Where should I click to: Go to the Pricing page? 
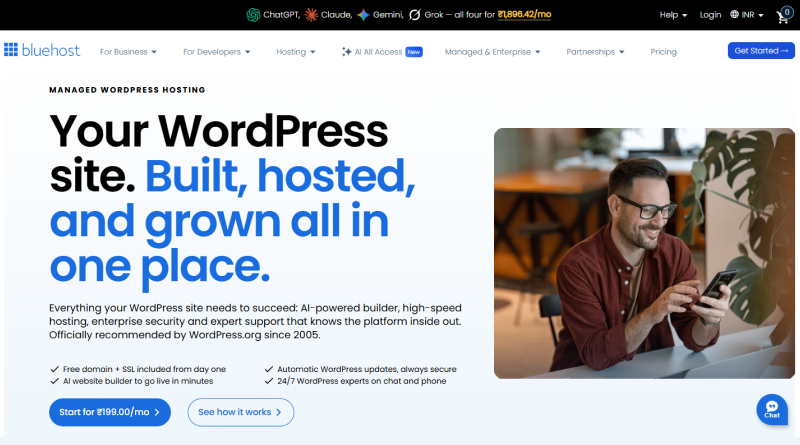click(663, 52)
